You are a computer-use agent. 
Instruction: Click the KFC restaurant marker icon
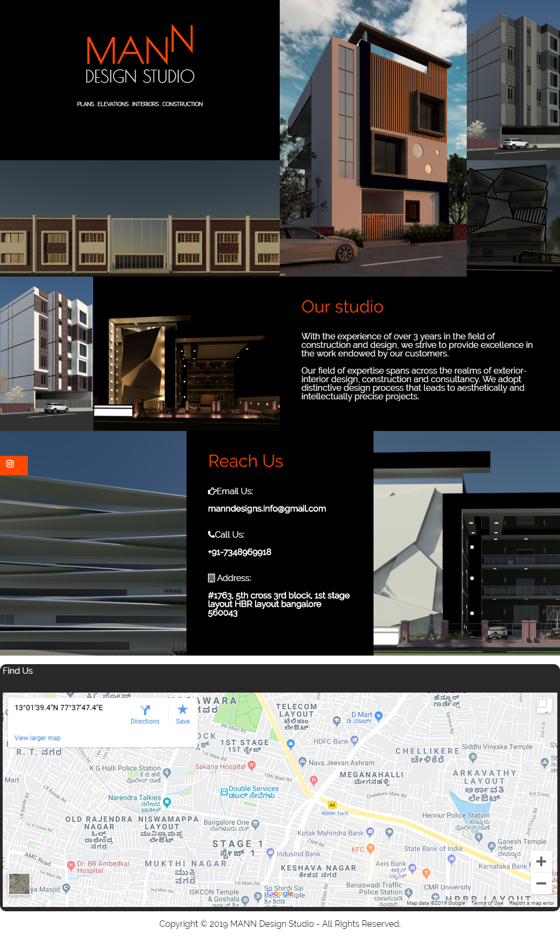pos(370,848)
